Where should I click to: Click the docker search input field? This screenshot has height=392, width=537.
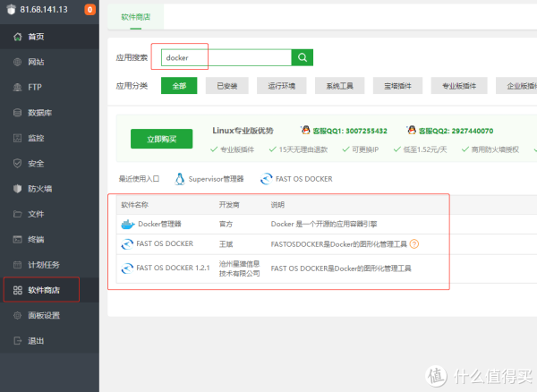226,57
